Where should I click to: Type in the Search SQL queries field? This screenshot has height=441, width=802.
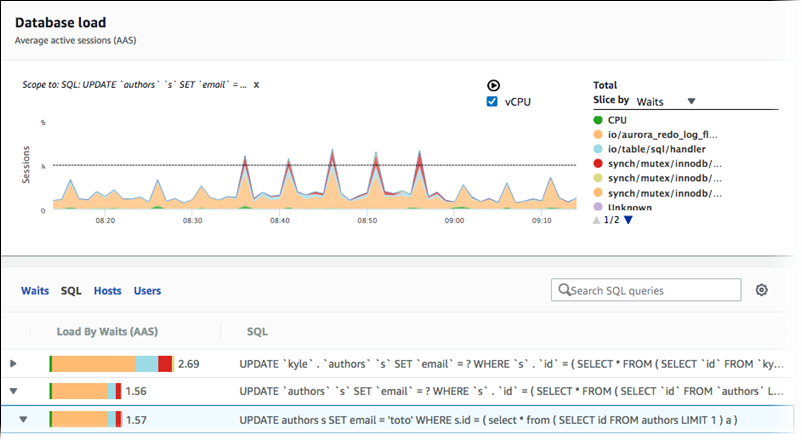[x=655, y=290]
